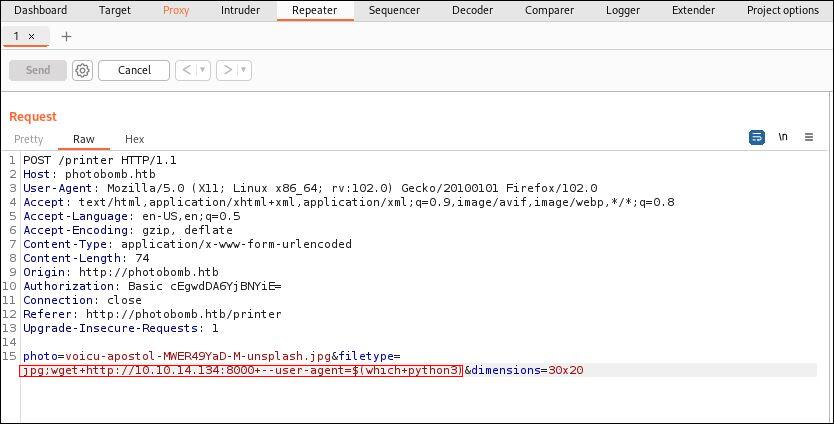
Task: Open the Comparer tab
Action: [549, 10]
